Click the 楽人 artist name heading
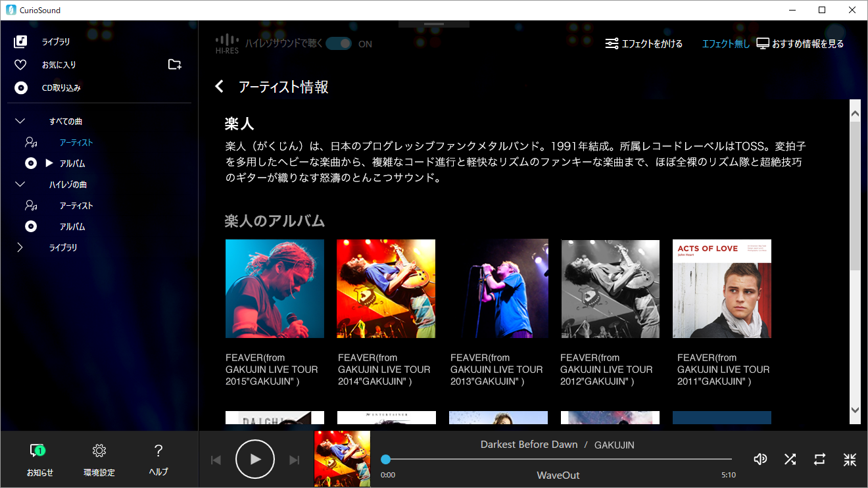The image size is (868, 488). tap(239, 124)
